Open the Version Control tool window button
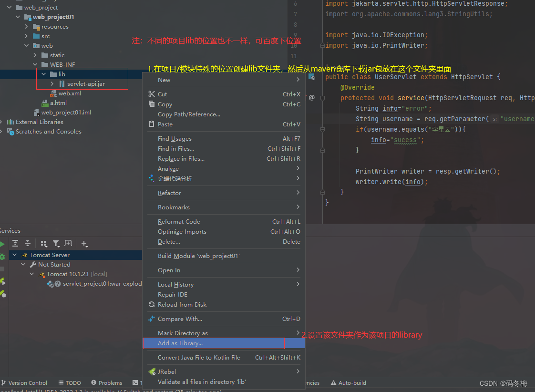 (x=24, y=383)
